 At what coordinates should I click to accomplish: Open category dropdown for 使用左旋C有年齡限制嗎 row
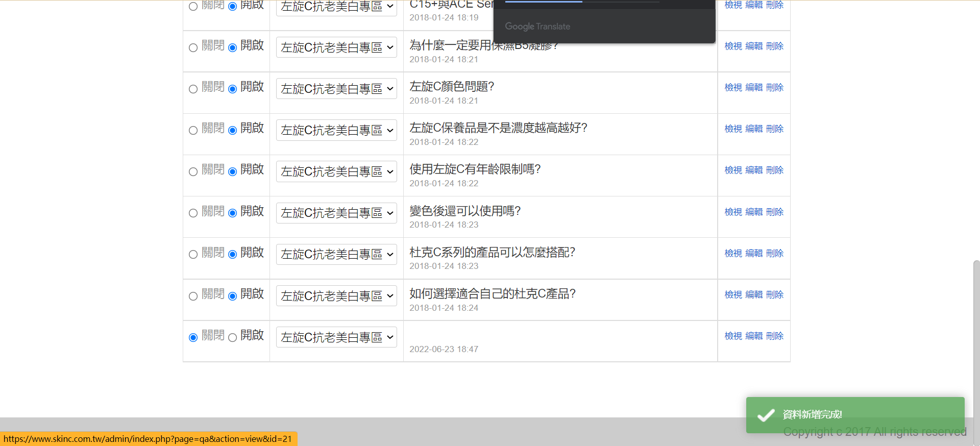336,171
